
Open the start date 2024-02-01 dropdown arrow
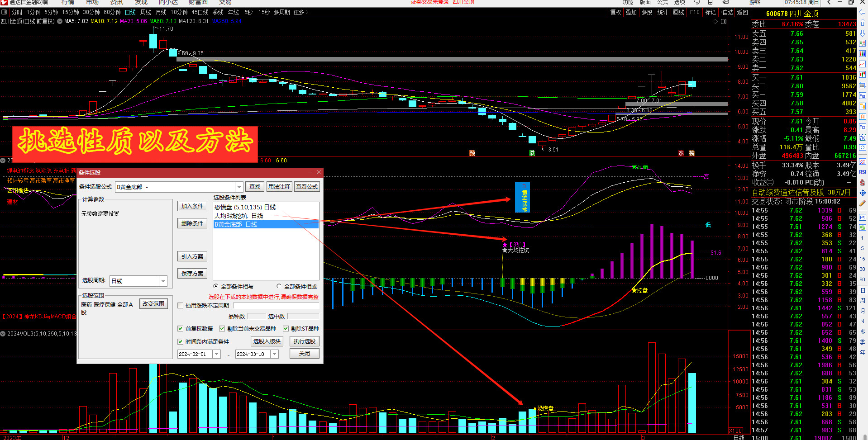pos(216,354)
